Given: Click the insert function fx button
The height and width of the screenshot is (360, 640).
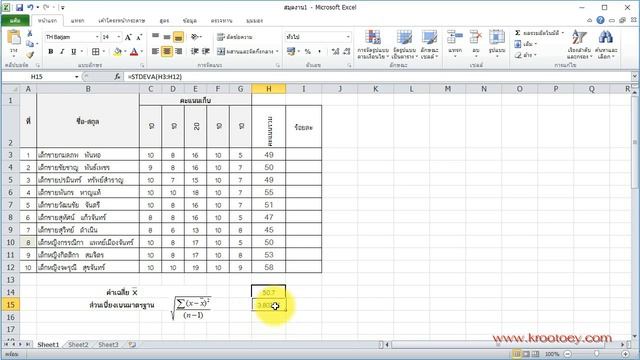Looking at the screenshot, I should click(x=117, y=76).
